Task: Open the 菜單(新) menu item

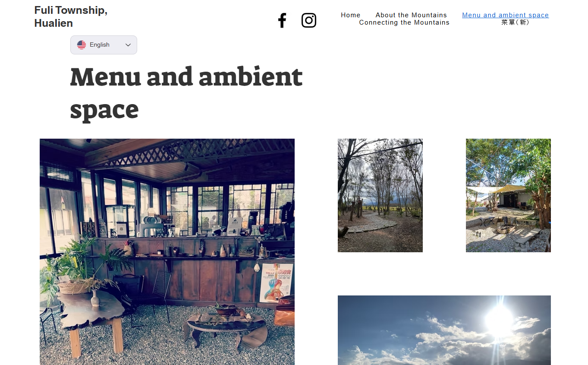Action: click(515, 22)
